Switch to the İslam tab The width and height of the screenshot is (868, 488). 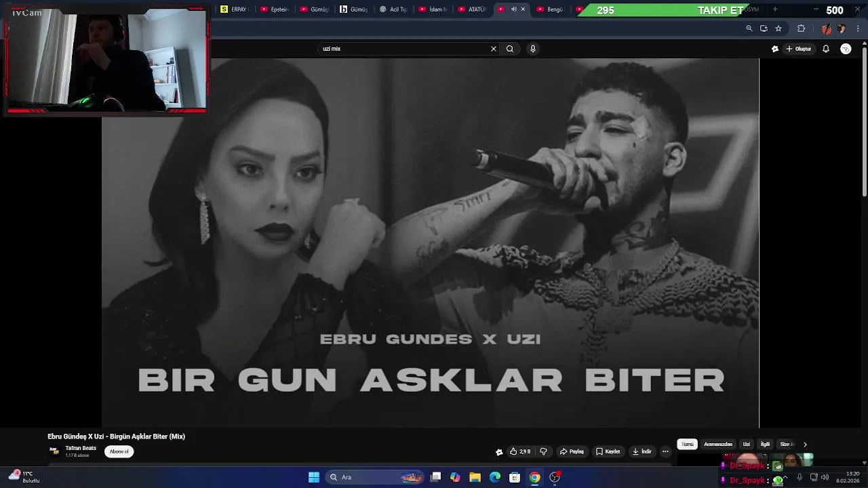point(433,9)
